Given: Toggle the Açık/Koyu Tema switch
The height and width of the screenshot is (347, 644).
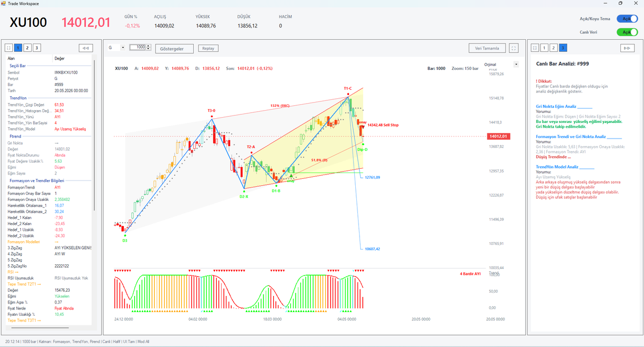Looking at the screenshot, I should [627, 18].
